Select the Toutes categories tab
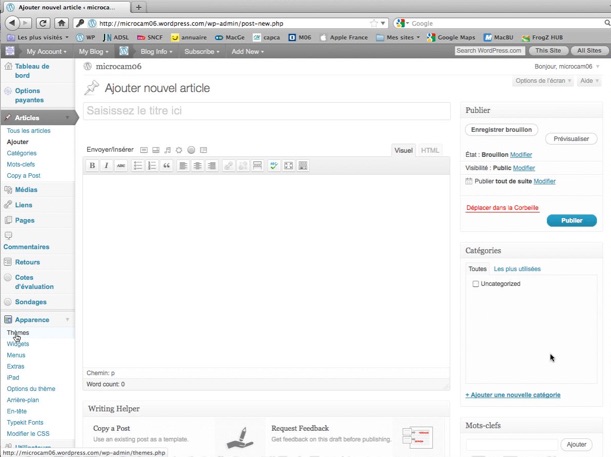Viewport: 611px width, 457px height. [477, 269]
